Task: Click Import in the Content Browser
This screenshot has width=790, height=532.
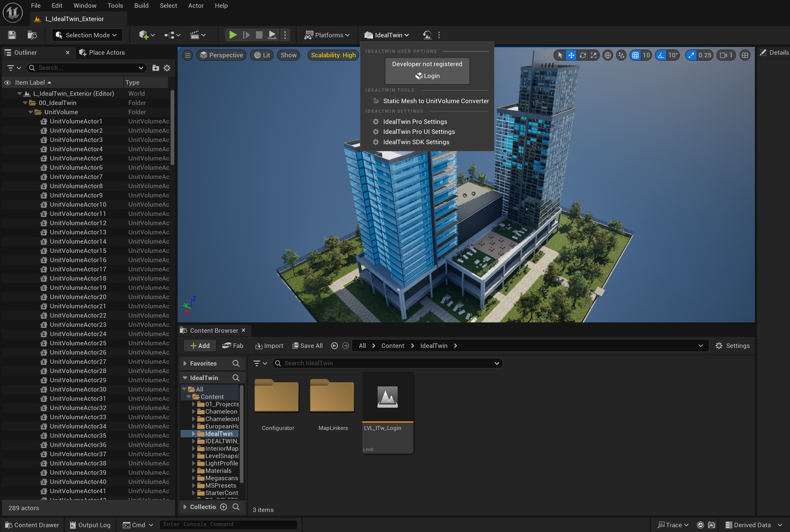Action: [269, 346]
